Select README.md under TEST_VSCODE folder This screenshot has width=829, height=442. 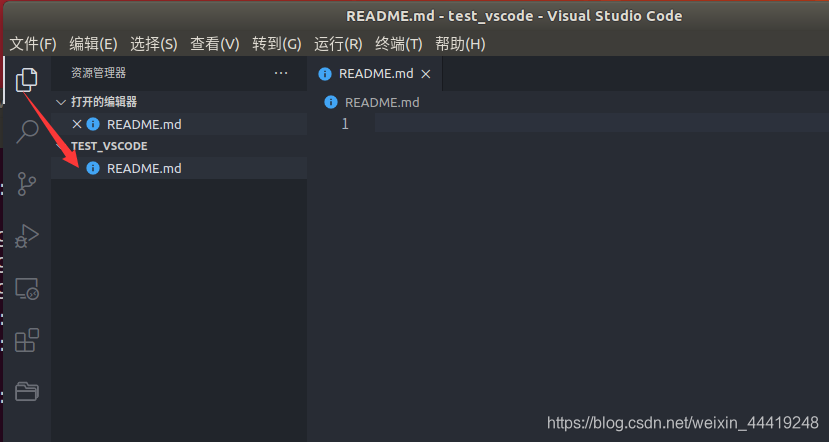coord(179,168)
